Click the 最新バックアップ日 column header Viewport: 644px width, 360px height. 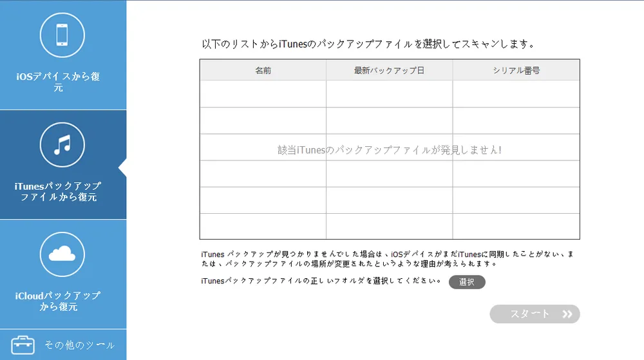pyautogui.click(x=390, y=70)
